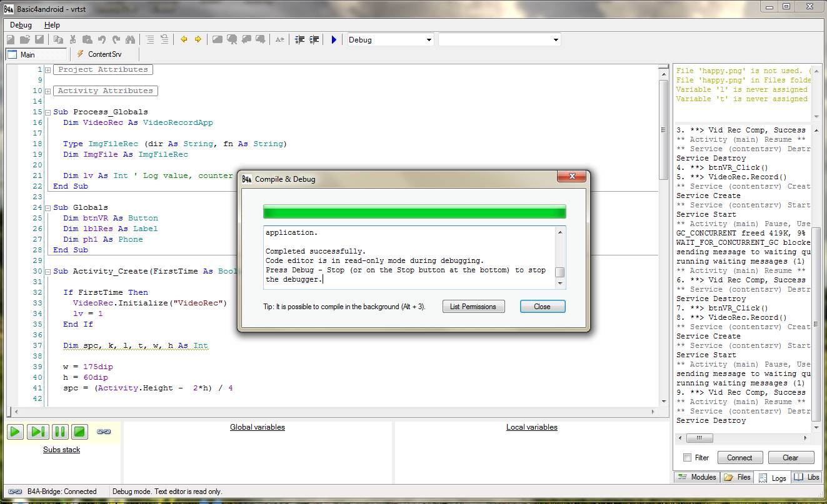Screen dimensions: 827x504
Task: Click the chain link icon beside the Stop button
Action: point(104,432)
